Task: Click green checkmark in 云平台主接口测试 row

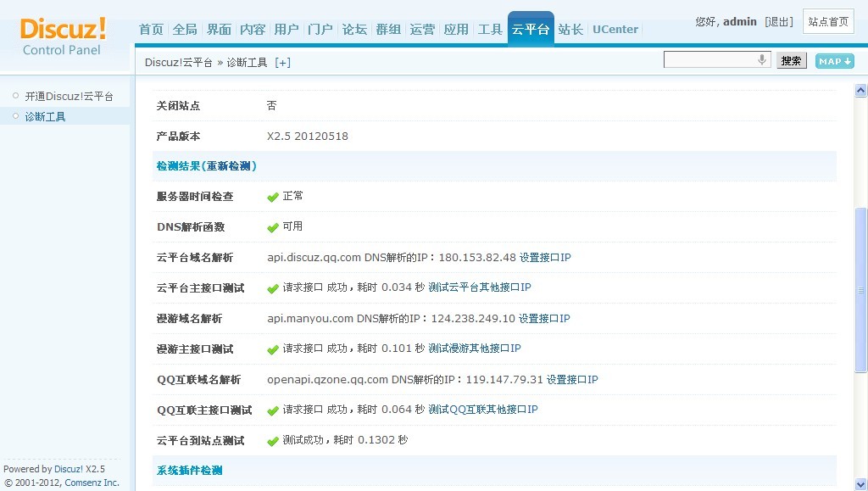Action: (272, 288)
